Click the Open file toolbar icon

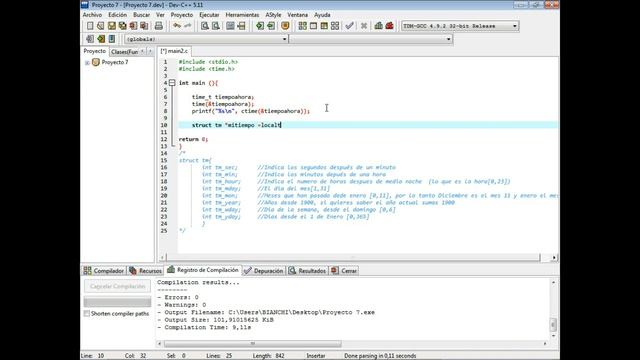pos(100,26)
